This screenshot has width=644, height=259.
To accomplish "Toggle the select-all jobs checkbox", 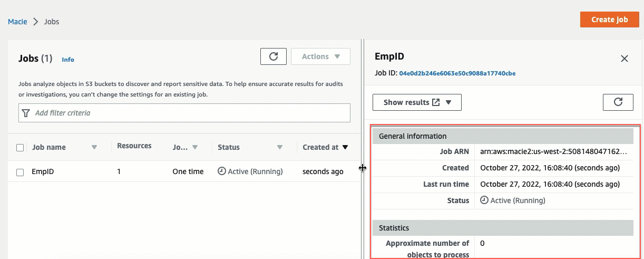I will (20, 148).
